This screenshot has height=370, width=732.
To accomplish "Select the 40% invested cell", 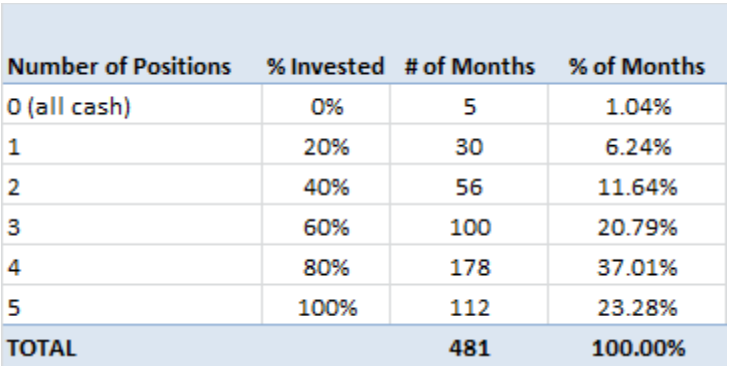I will pyautogui.click(x=326, y=188).
